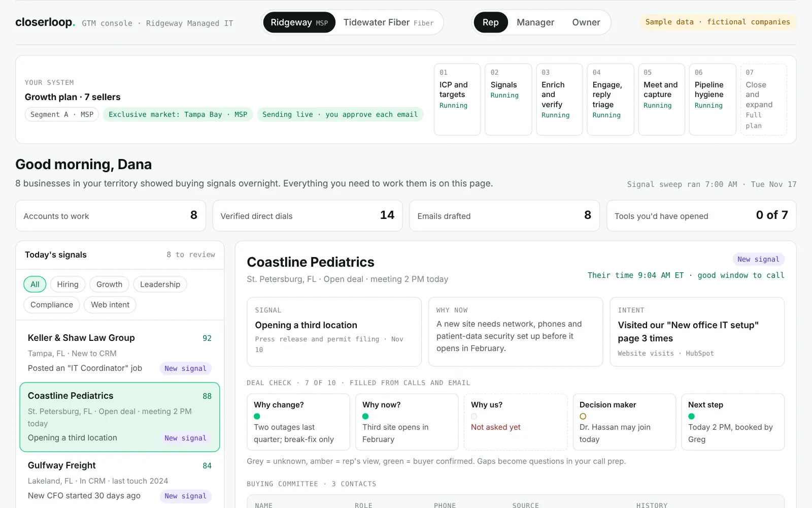
Task: Open the 'Why now?' deal check card
Action: (407, 422)
